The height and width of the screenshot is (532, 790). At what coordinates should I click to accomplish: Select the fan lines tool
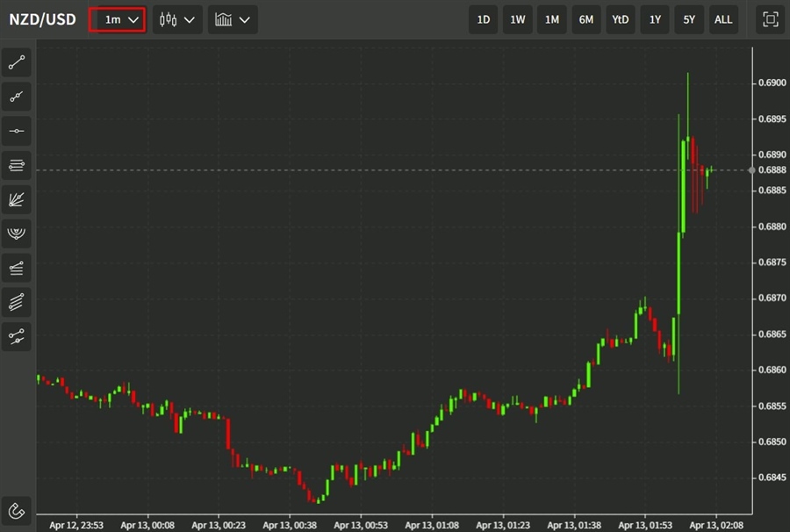tap(16, 199)
